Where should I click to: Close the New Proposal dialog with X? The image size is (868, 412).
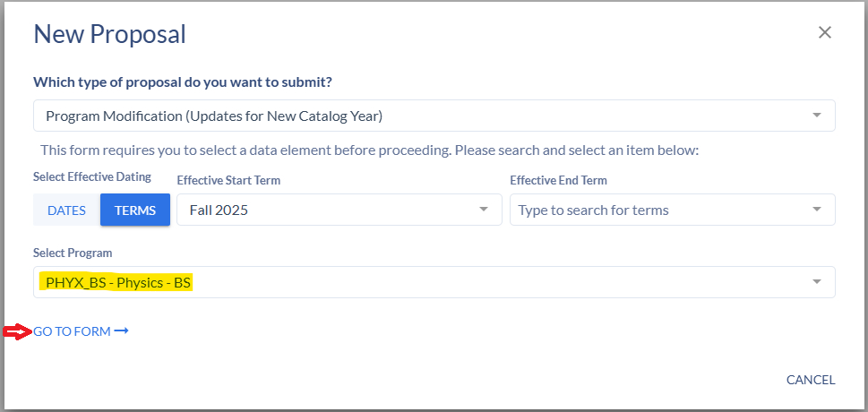point(825,33)
